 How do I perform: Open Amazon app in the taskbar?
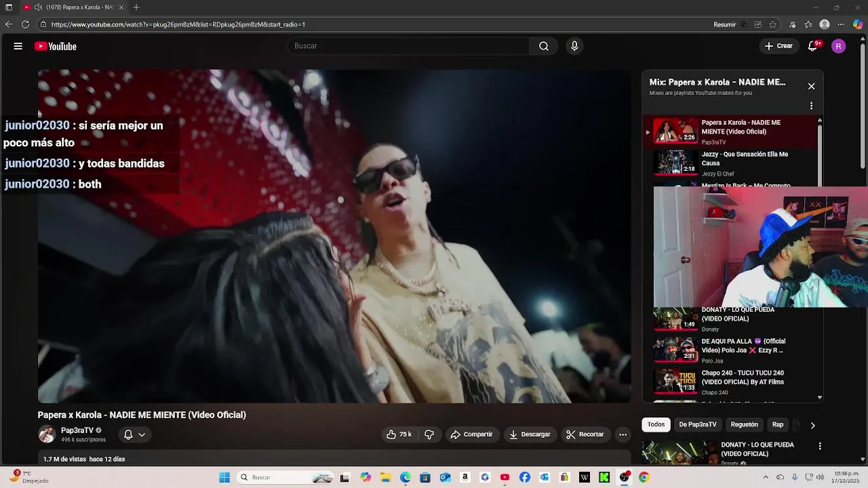pyautogui.click(x=465, y=477)
